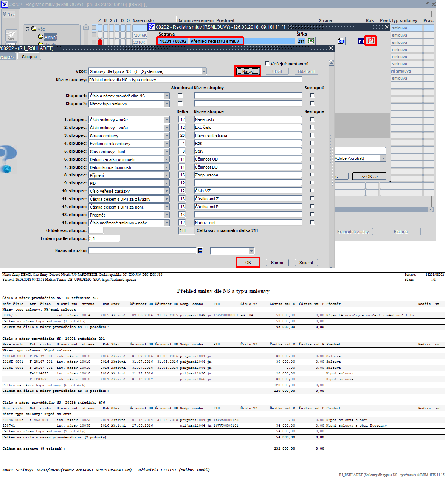Click right arrow of horizontal table scrollbar
This screenshot has height=478, width=448.
tap(431, 209)
